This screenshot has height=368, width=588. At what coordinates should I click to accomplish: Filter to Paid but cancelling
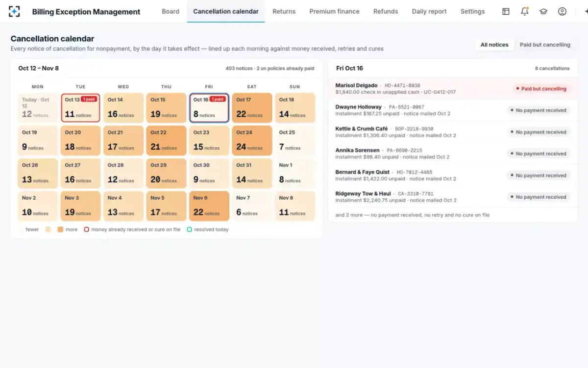click(545, 45)
